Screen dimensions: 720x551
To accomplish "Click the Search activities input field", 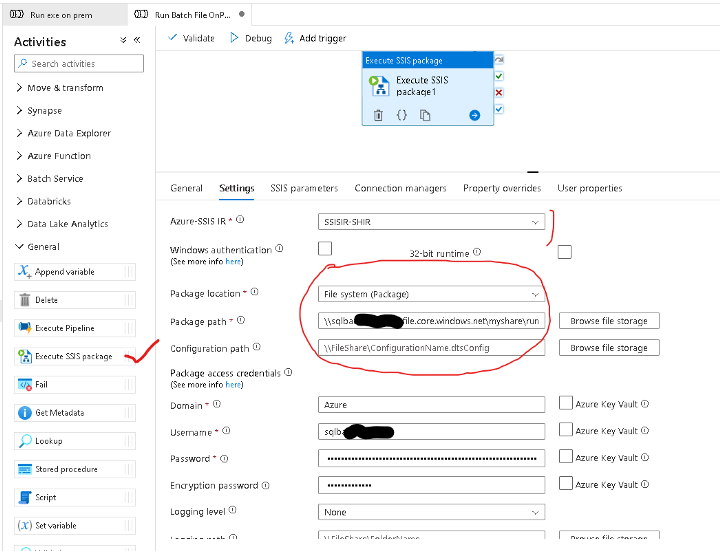I will pos(80,63).
